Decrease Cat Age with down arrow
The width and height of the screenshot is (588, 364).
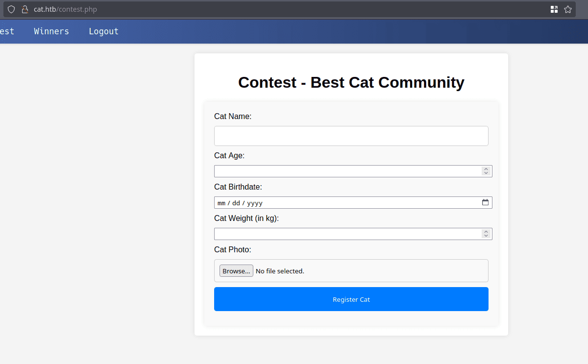tap(486, 173)
